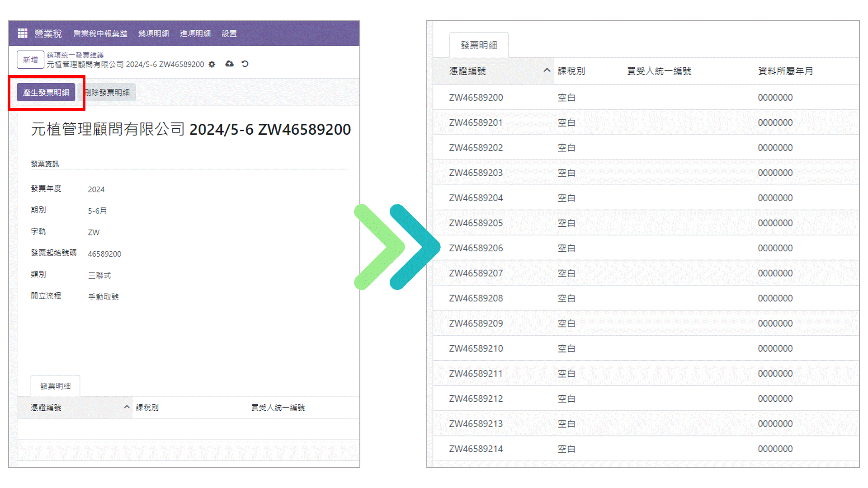868x488 pixels.
Task: Open 銷項統一發票維護 breadcrumb link
Action: (75, 55)
